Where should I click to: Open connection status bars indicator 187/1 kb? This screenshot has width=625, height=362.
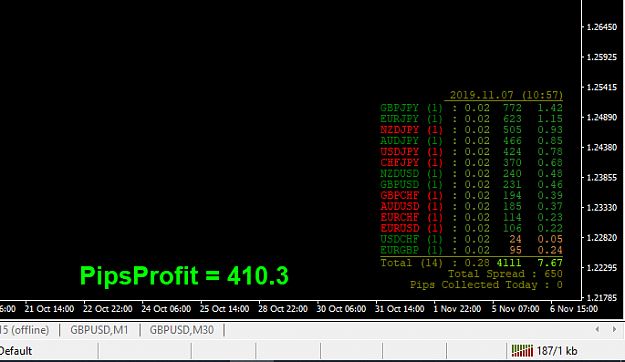click(544, 351)
